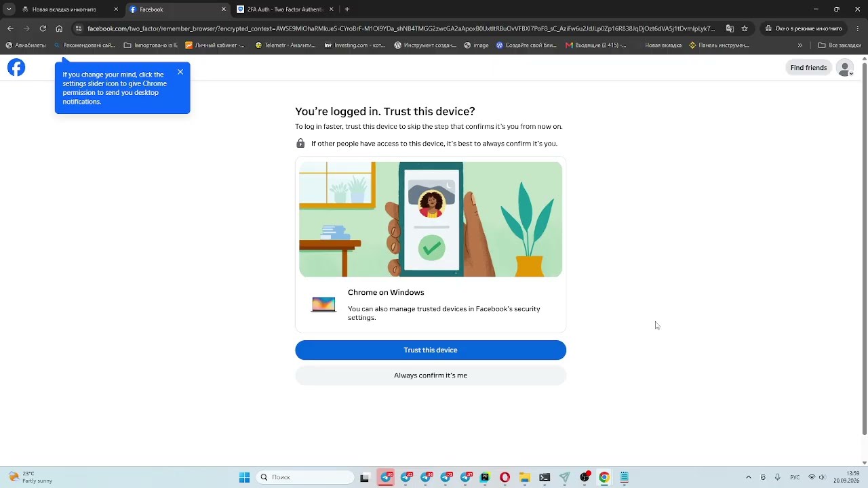
Task: Close the Chrome notifications tooltip
Action: pos(180,72)
